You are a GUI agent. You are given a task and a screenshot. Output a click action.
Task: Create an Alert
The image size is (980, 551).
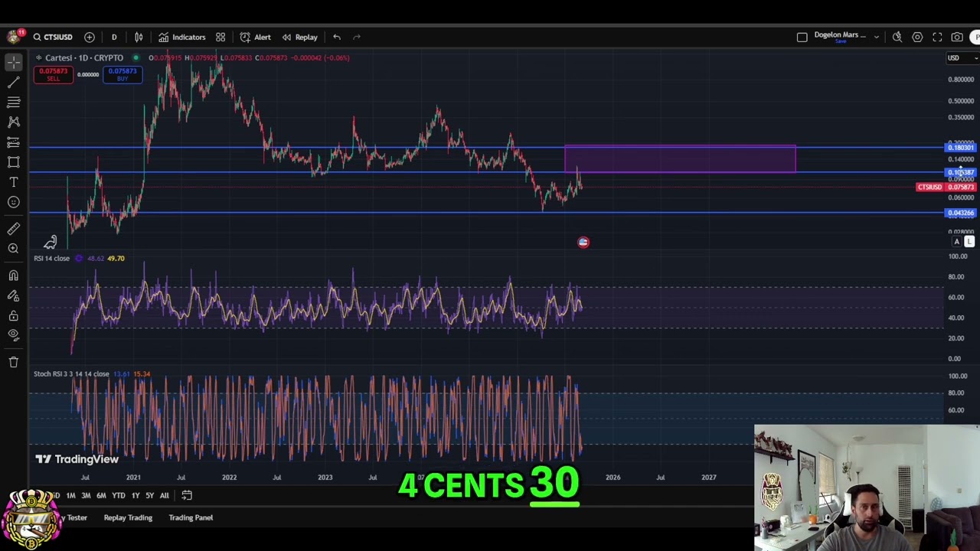pyautogui.click(x=256, y=37)
